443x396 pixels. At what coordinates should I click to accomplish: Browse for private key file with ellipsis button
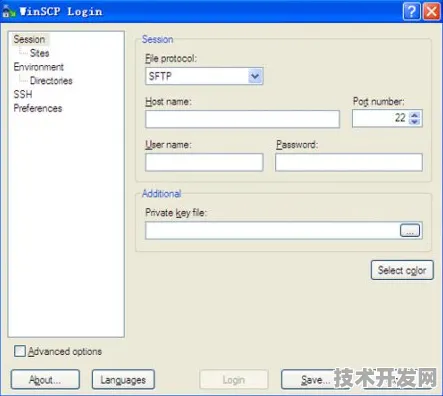[410, 230]
